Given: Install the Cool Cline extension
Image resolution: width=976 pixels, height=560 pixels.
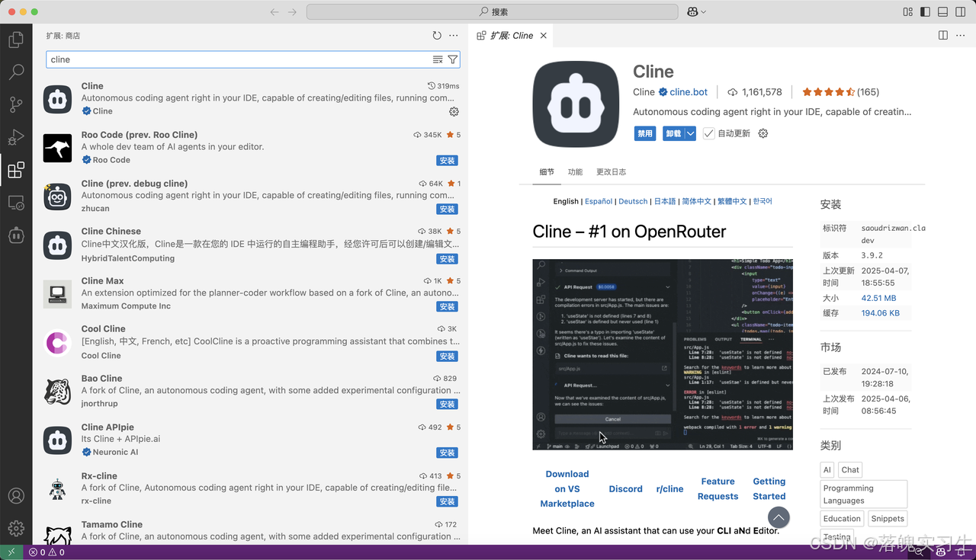Looking at the screenshot, I should click(448, 357).
